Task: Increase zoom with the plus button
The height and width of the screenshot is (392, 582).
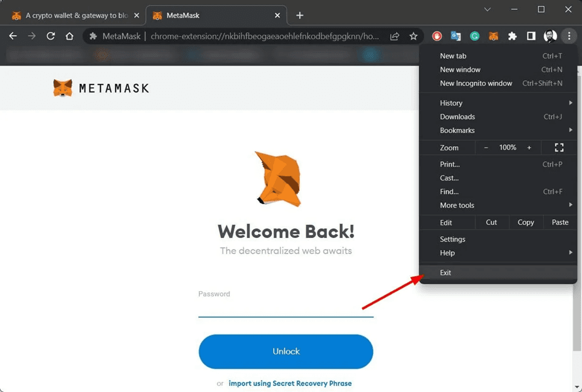Action: (x=529, y=147)
